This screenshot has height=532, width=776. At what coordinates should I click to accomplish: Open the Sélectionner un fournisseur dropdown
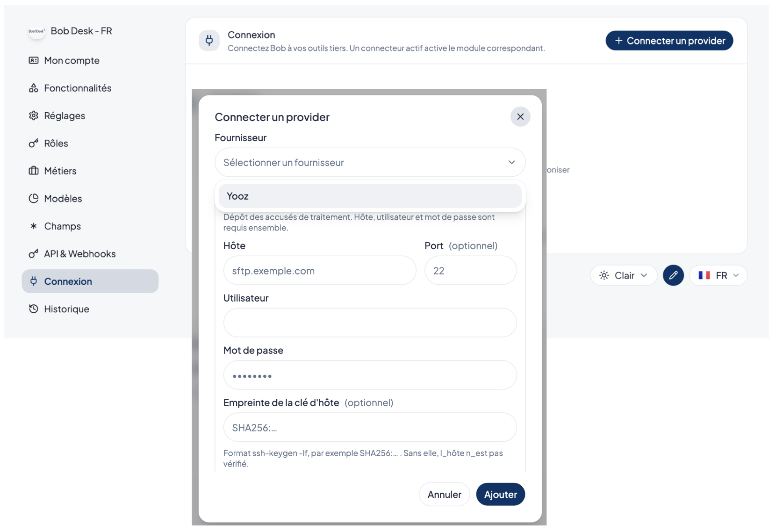tap(370, 162)
